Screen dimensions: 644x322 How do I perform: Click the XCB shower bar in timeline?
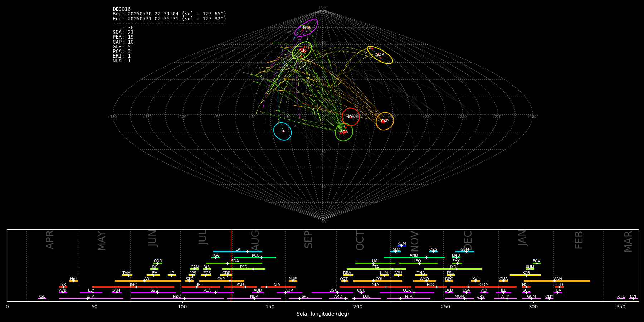click(525, 275)
